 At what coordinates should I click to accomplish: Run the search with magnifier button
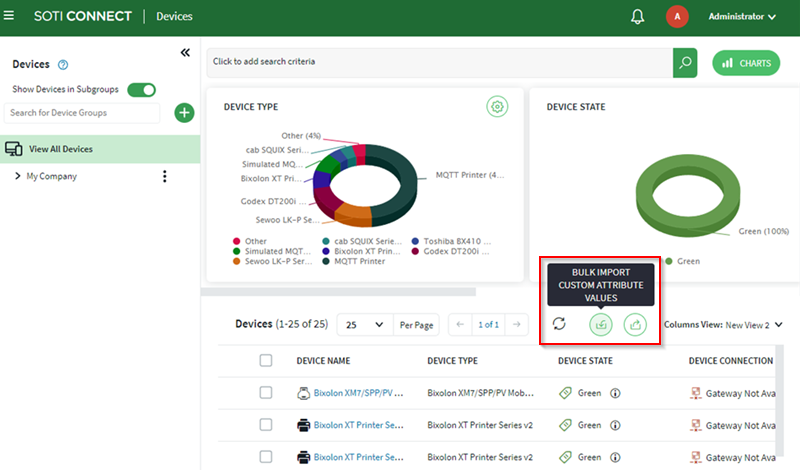coord(685,63)
